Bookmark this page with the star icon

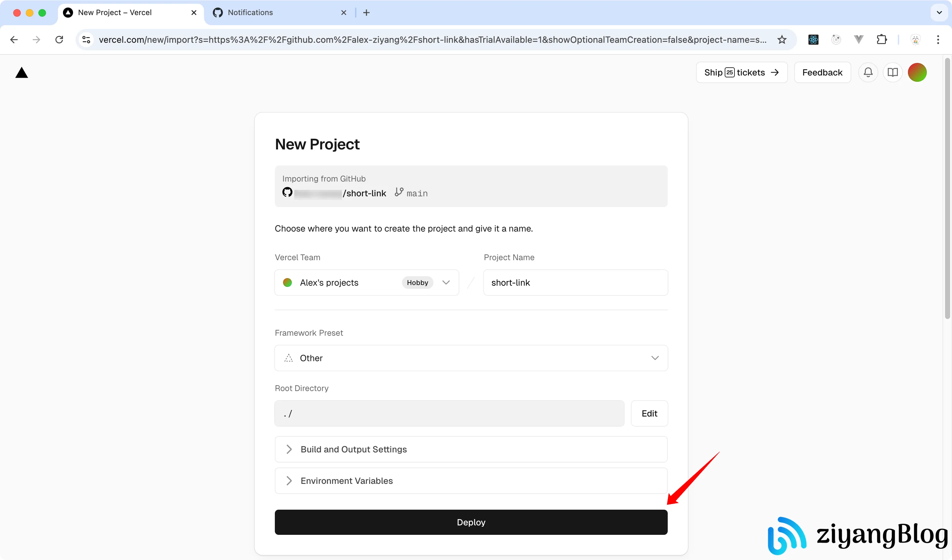click(782, 40)
